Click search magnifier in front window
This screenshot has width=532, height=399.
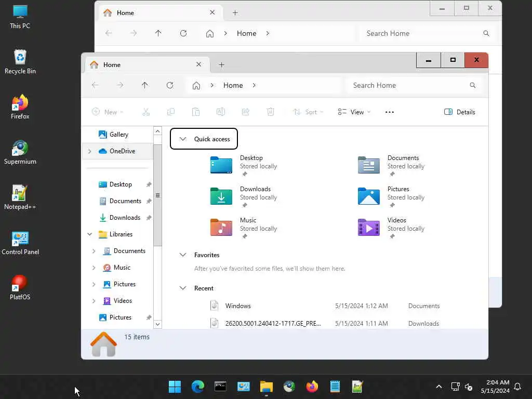pos(473,85)
